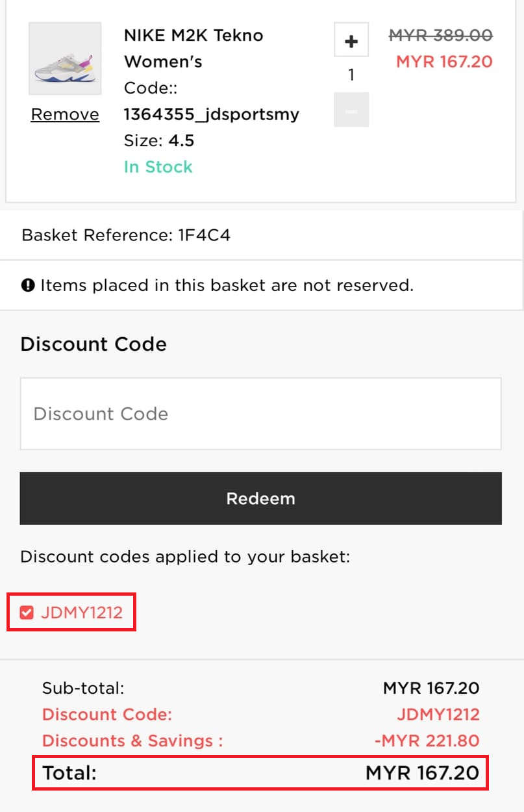The image size is (524, 812).
Task: Decrease quantity with the minus button
Action: point(351,110)
